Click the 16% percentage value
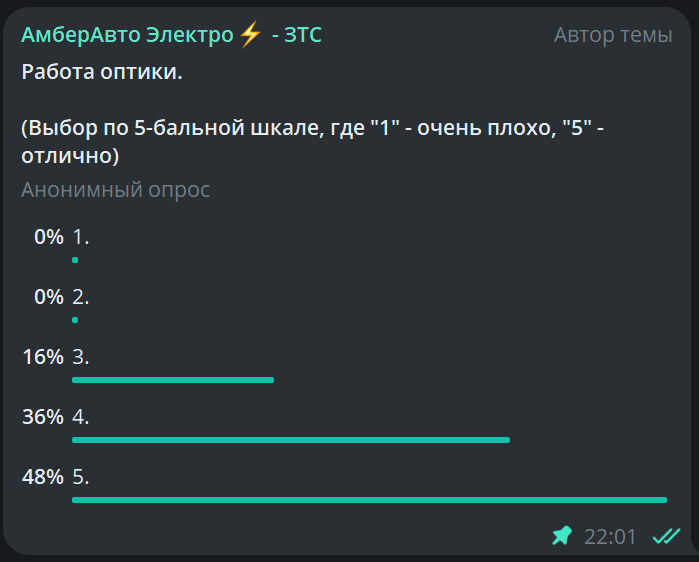 43,357
